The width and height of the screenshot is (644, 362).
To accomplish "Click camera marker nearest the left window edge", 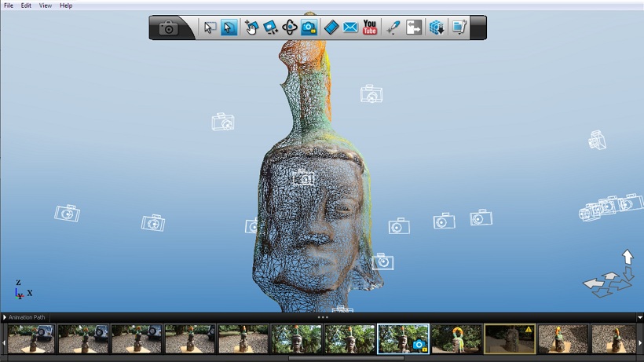I will click(x=68, y=213).
